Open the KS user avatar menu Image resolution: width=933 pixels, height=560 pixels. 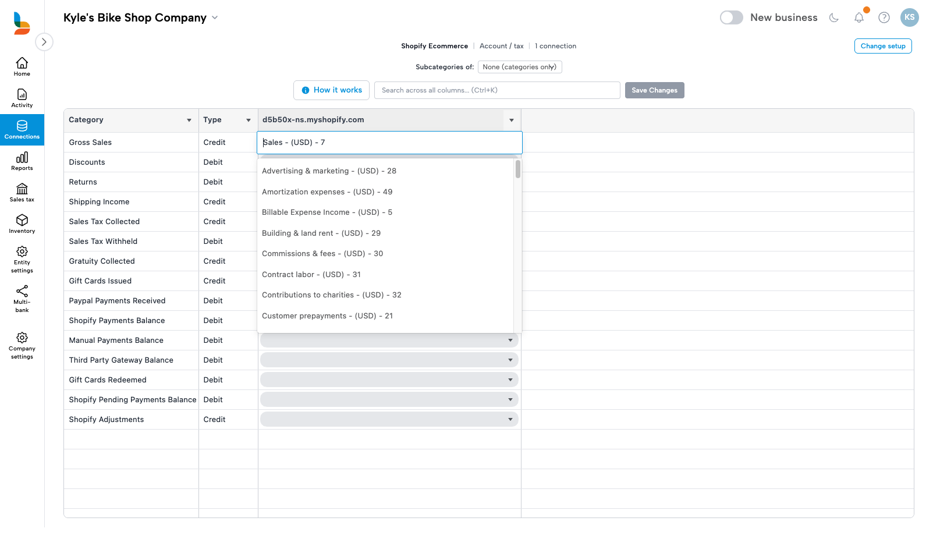910,17
